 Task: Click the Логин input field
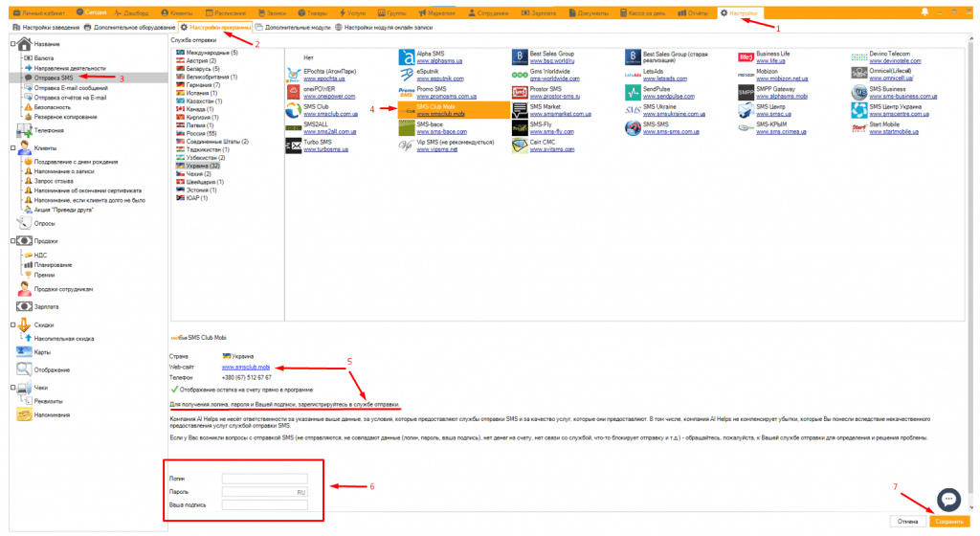point(264,479)
